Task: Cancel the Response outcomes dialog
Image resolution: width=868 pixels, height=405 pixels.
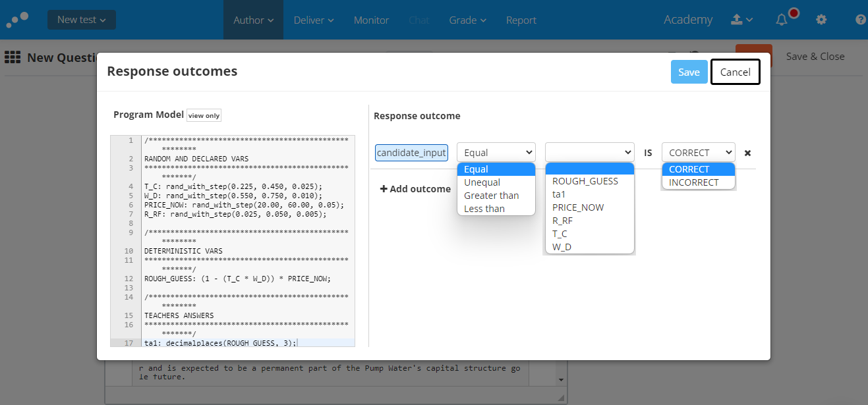Action: pyautogui.click(x=736, y=72)
